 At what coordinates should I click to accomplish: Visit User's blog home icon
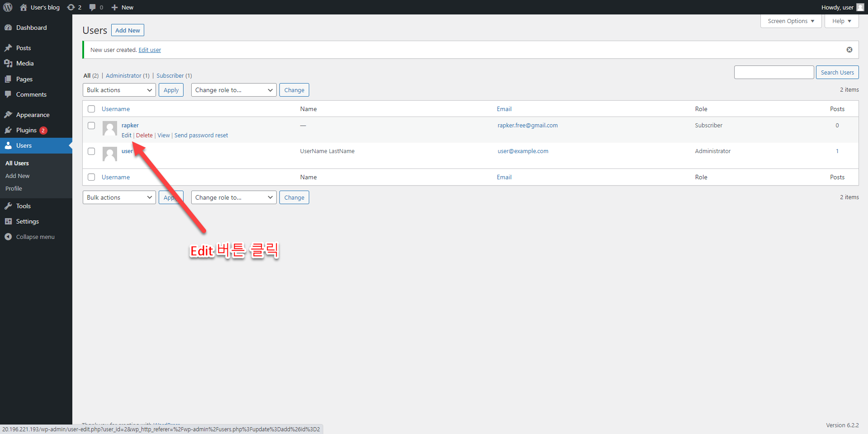[x=24, y=7]
